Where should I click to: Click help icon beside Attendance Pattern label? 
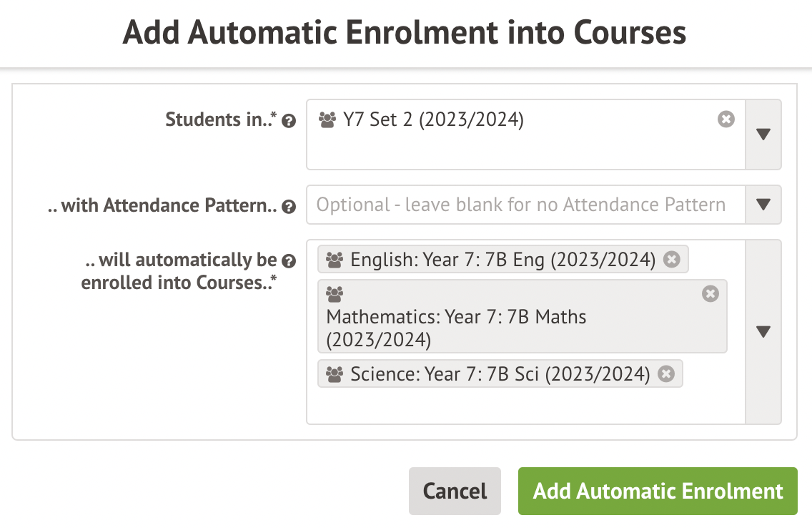(x=289, y=207)
